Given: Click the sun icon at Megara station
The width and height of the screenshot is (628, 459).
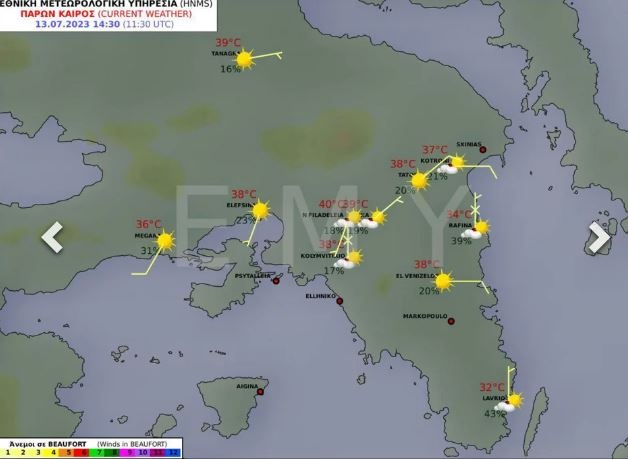Looking at the screenshot, I should pyautogui.click(x=165, y=240).
